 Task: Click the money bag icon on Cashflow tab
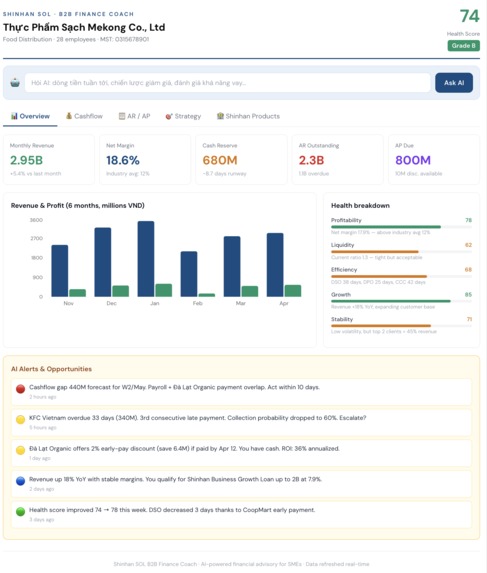(x=69, y=116)
